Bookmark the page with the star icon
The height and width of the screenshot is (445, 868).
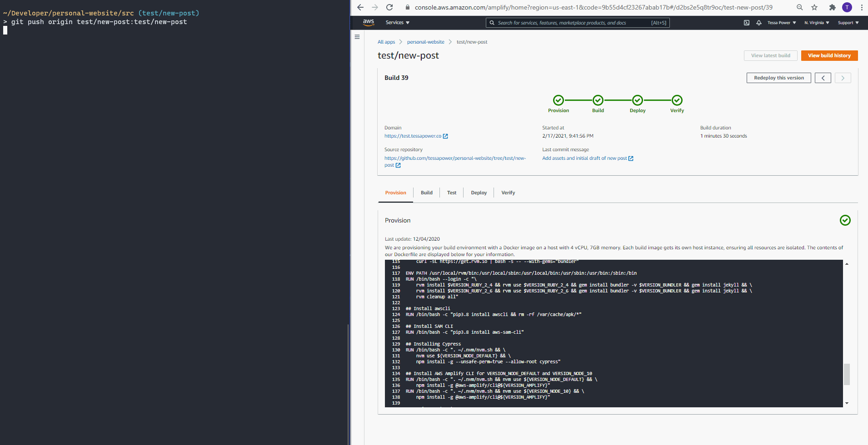click(814, 7)
